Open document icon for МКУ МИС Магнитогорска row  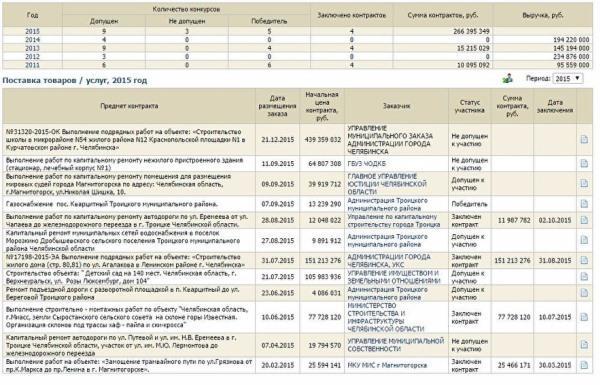[x=584, y=365]
